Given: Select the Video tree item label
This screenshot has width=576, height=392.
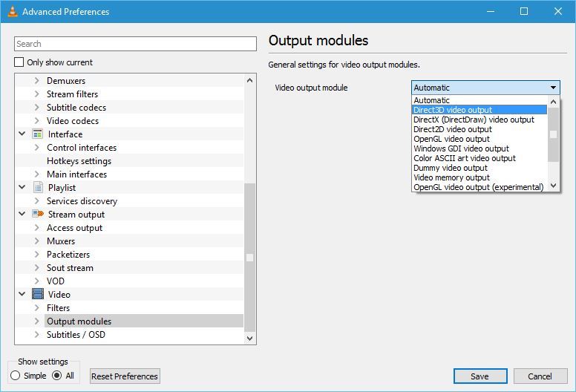Looking at the screenshot, I should click(59, 294).
